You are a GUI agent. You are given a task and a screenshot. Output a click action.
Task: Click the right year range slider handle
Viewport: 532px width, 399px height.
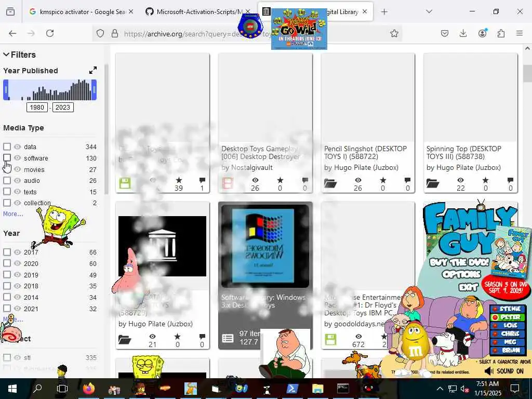pos(94,90)
